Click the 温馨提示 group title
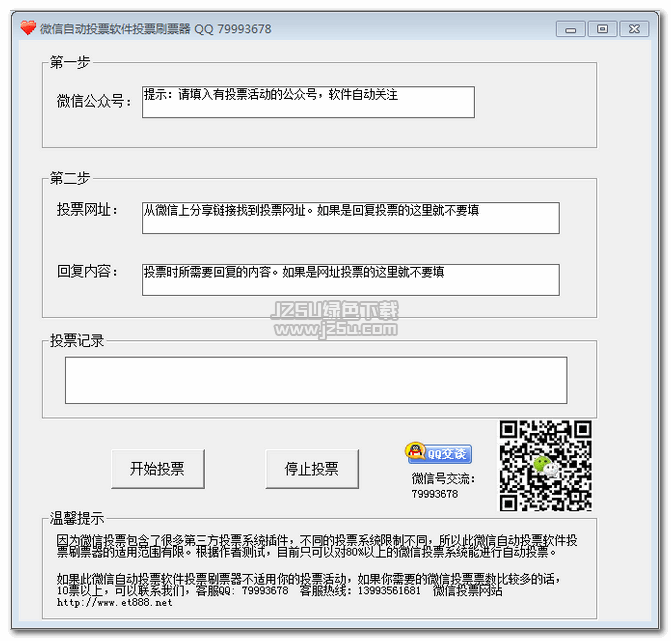Viewport: 671px width, 641px height. point(77,519)
